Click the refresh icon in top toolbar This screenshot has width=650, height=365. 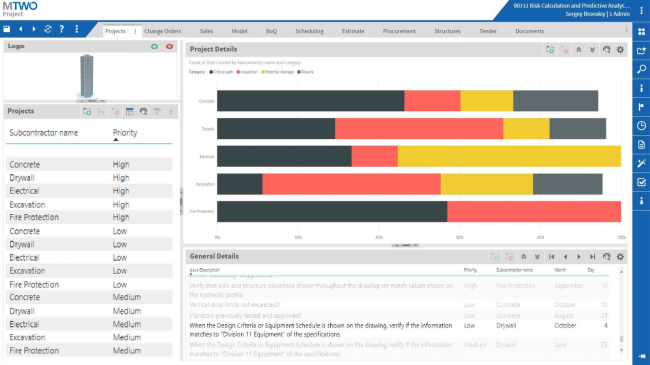[x=48, y=29]
